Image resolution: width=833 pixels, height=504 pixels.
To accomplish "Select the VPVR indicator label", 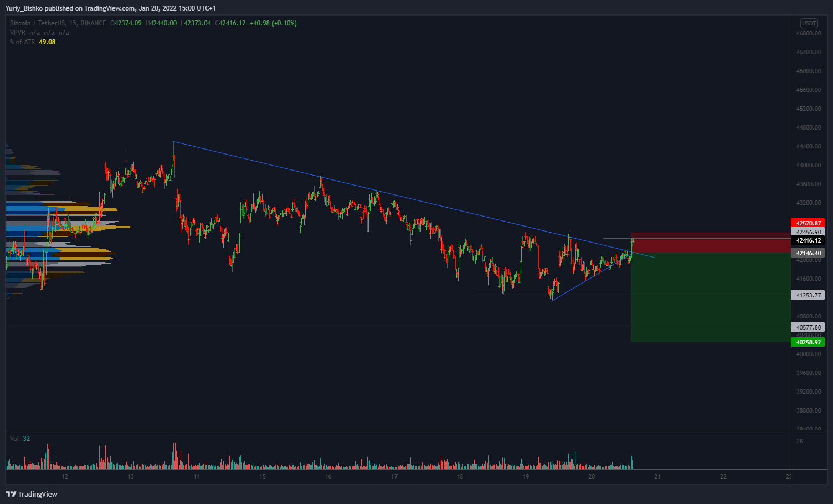I will [18, 33].
